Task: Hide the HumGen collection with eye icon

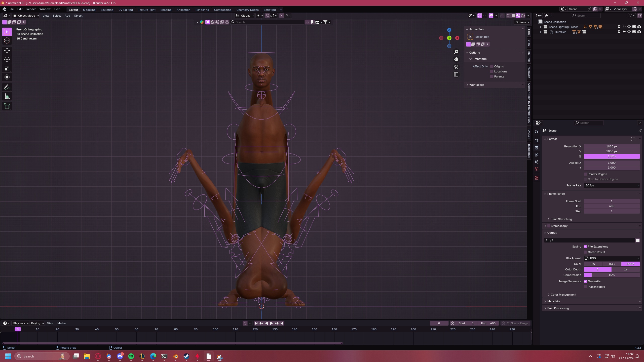Action: click(629, 32)
